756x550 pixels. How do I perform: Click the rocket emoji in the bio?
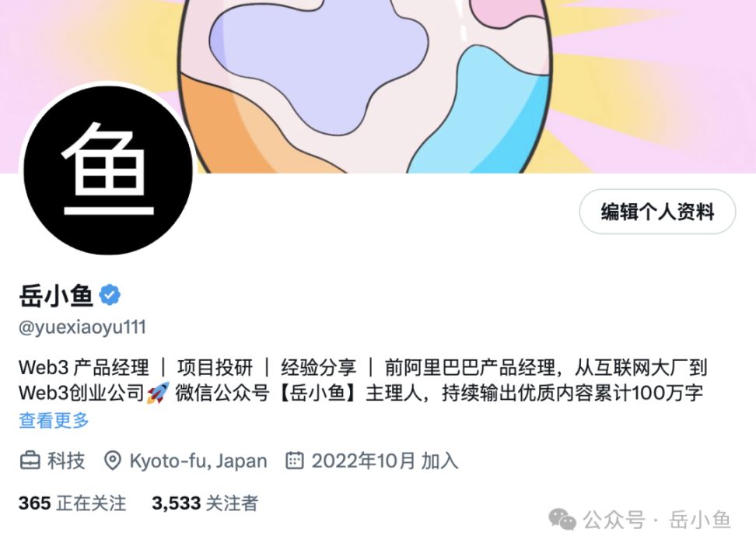click(x=158, y=392)
